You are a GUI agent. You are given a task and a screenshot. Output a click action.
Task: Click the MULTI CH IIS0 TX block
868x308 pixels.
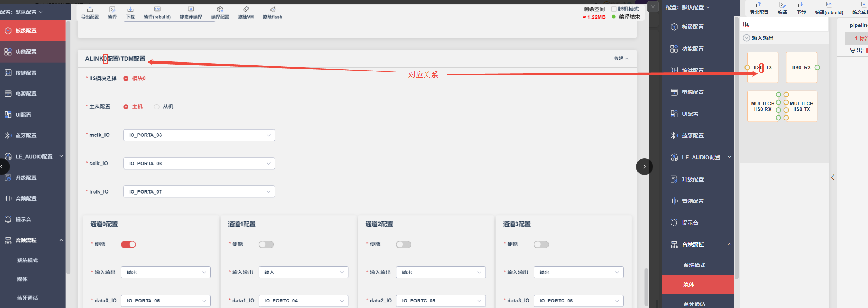pos(802,106)
